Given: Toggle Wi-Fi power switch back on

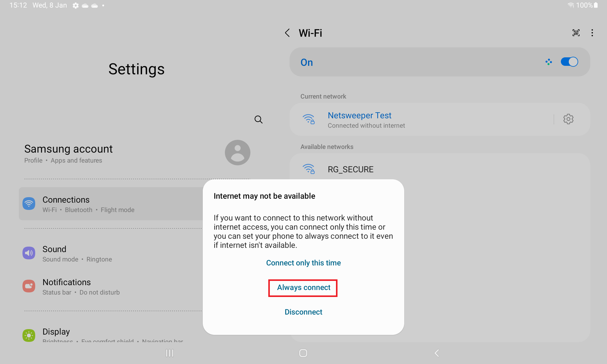Looking at the screenshot, I should (569, 62).
